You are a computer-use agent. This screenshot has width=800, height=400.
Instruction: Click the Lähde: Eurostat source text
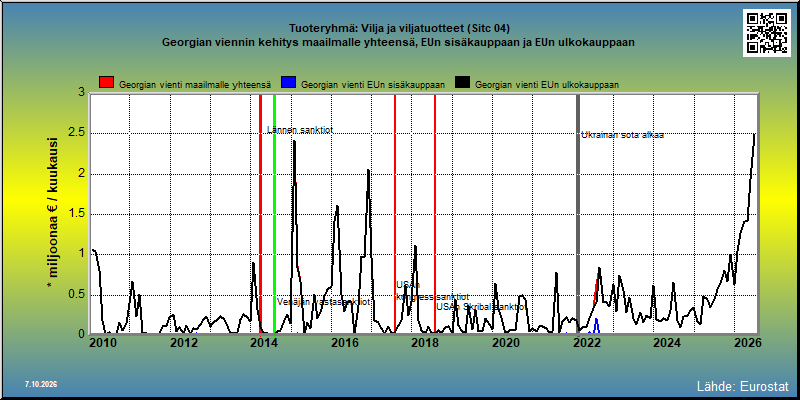743,385
